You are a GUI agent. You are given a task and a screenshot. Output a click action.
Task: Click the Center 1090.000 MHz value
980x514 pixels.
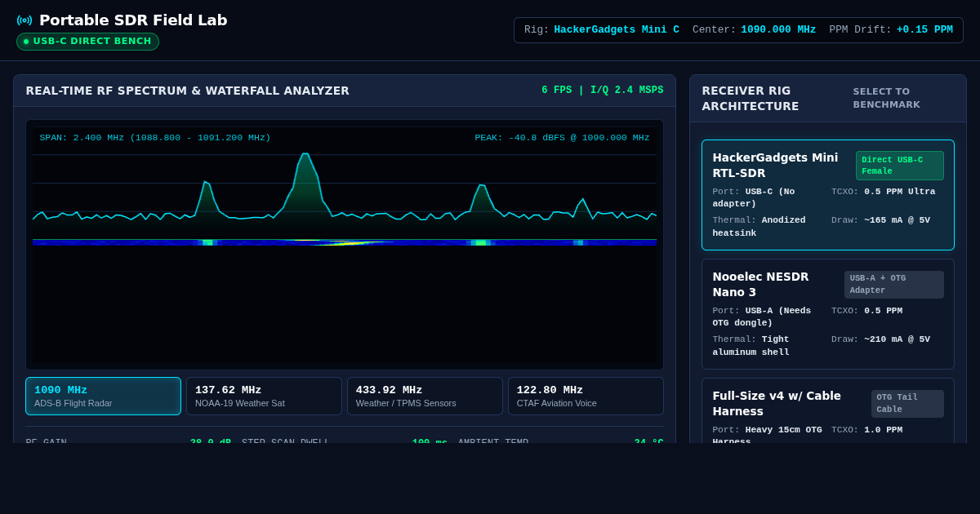pos(778,30)
